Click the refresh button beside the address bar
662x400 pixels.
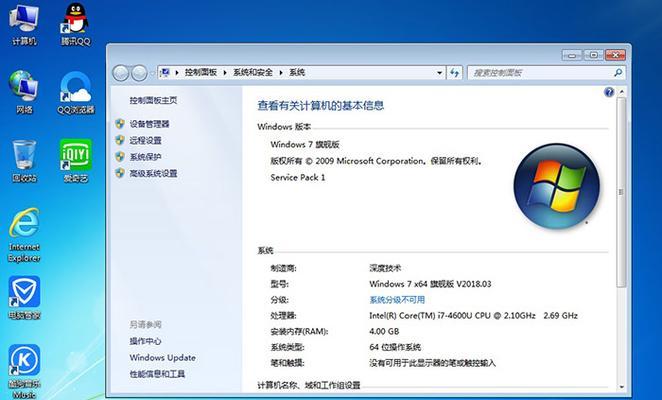tap(454, 73)
